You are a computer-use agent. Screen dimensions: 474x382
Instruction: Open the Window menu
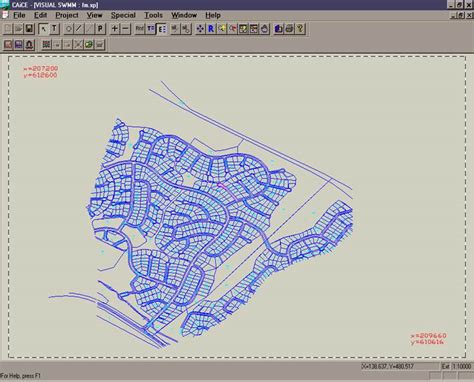pyautogui.click(x=184, y=15)
